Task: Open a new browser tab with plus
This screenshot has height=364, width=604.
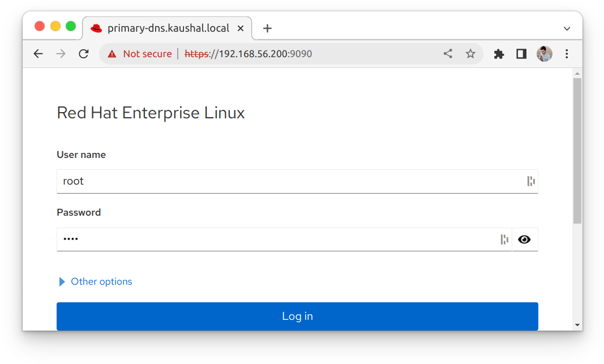Action: pos(267,28)
